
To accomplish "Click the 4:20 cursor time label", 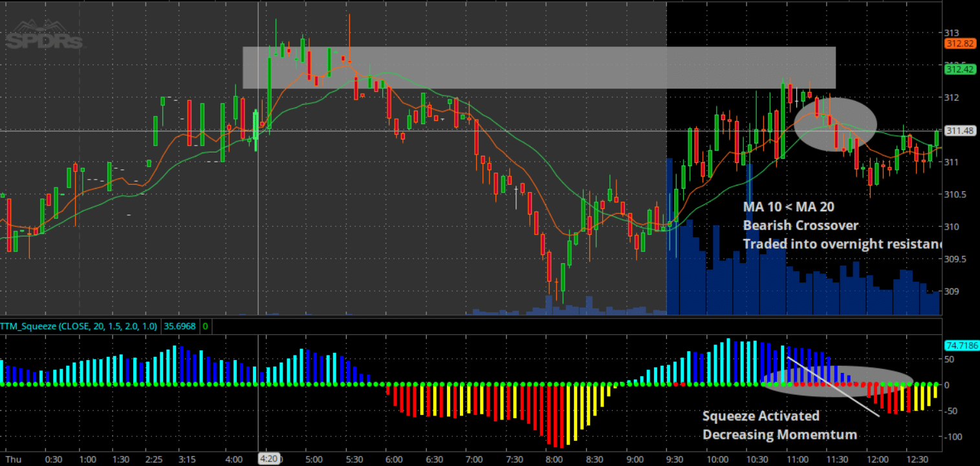I will pos(268,458).
